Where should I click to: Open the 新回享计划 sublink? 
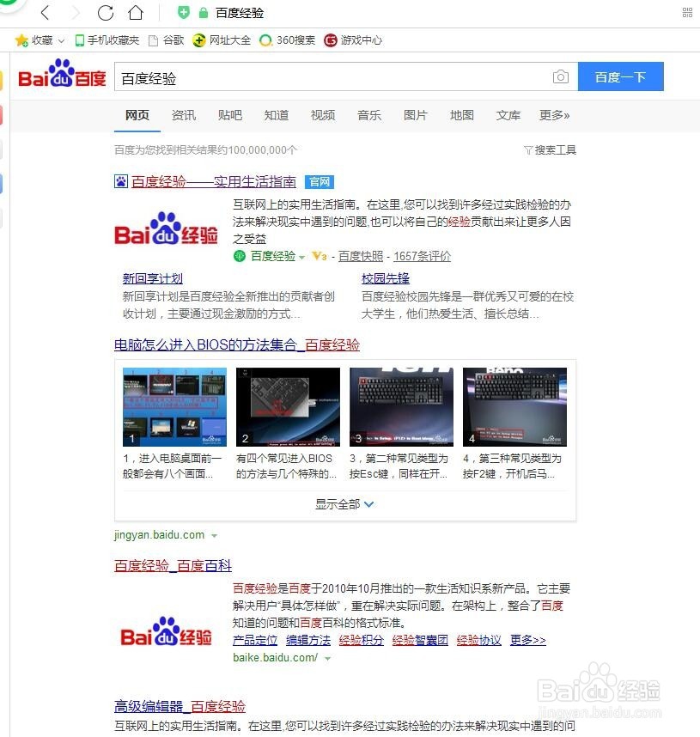click(152, 278)
